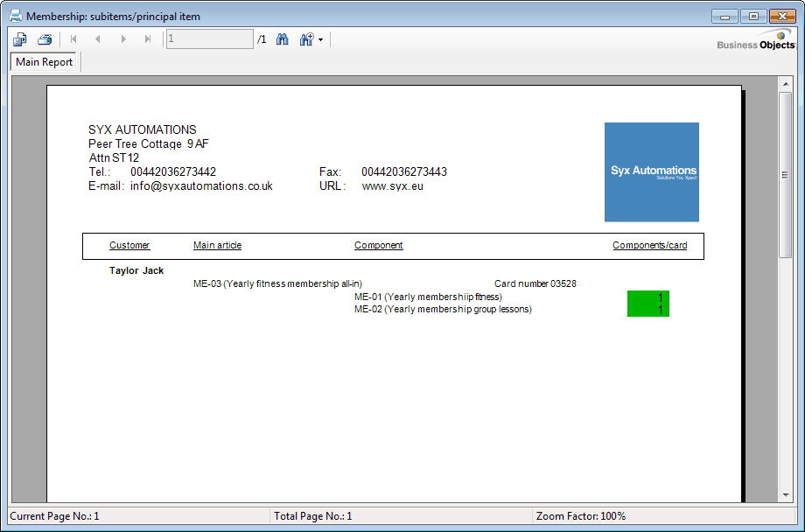805x532 pixels.
Task: Click the Component column header
Action: tap(378, 246)
